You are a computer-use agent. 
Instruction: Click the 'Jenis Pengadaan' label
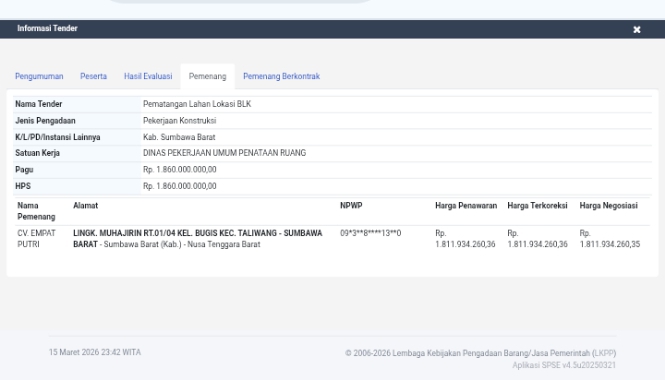pos(45,120)
